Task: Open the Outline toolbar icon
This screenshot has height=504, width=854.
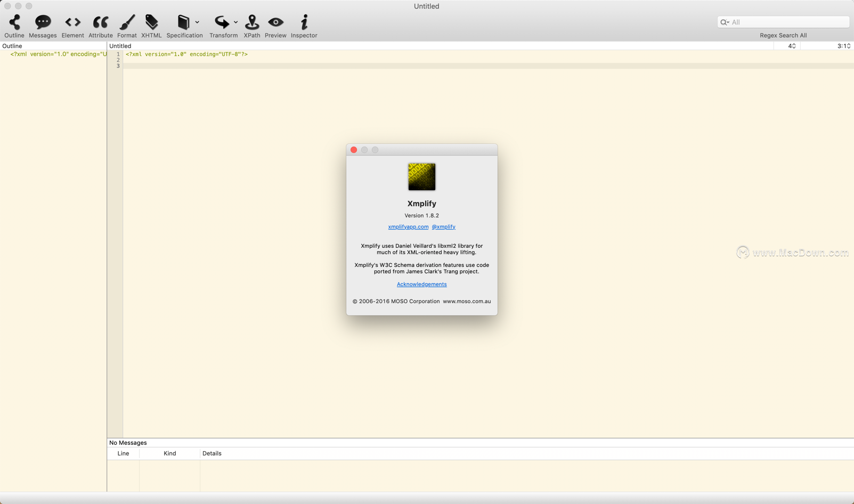Action: click(x=14, y=22)
